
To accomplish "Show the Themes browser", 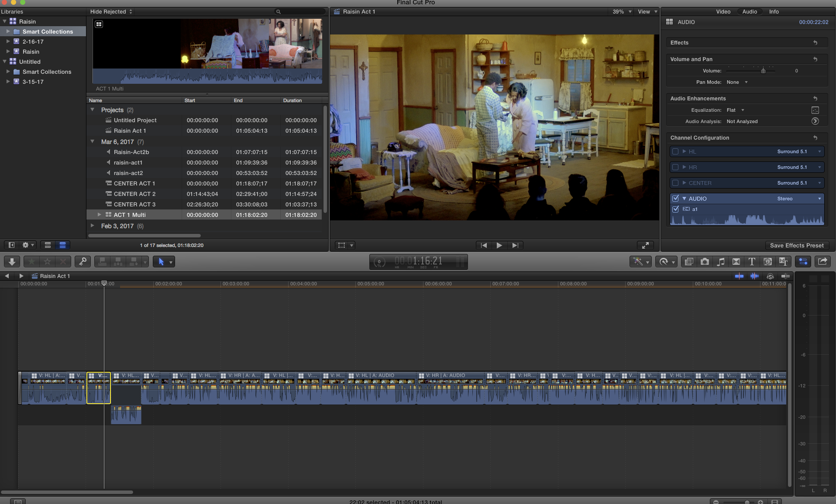I will pyautogui.click(x=783, y=261).
